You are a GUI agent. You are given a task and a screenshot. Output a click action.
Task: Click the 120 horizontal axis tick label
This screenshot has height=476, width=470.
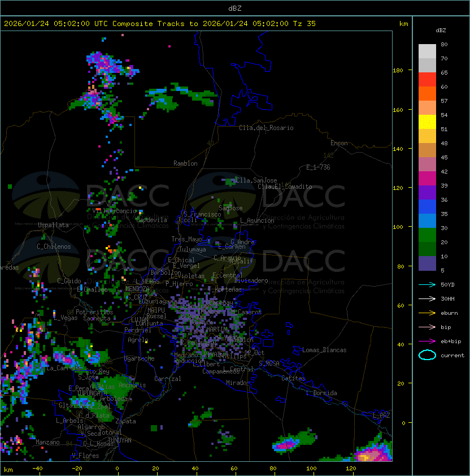pyautogui.click(x=351, y=469)
